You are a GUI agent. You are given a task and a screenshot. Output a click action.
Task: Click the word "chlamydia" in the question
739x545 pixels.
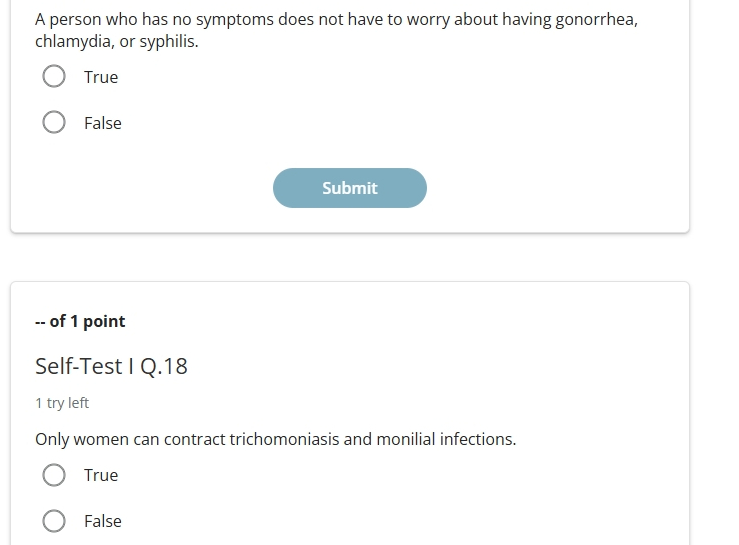[x=73, y=42]
